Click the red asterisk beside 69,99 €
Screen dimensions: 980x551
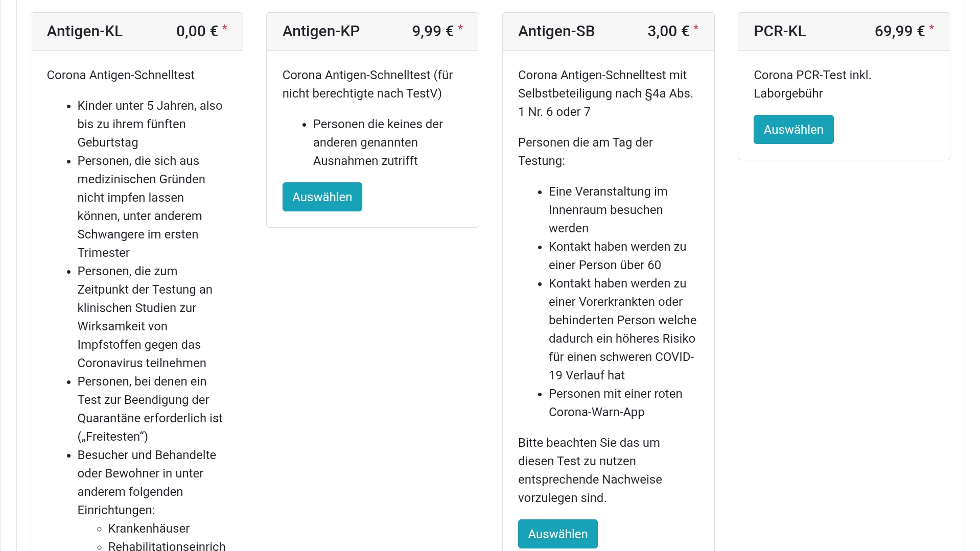(931, 28)
